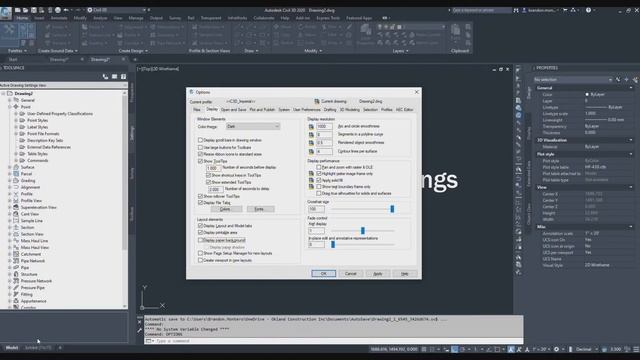This screenshot has height=360, width=640.
Task: Open the Color theme dropdown
Action: (x=253, y=127)
